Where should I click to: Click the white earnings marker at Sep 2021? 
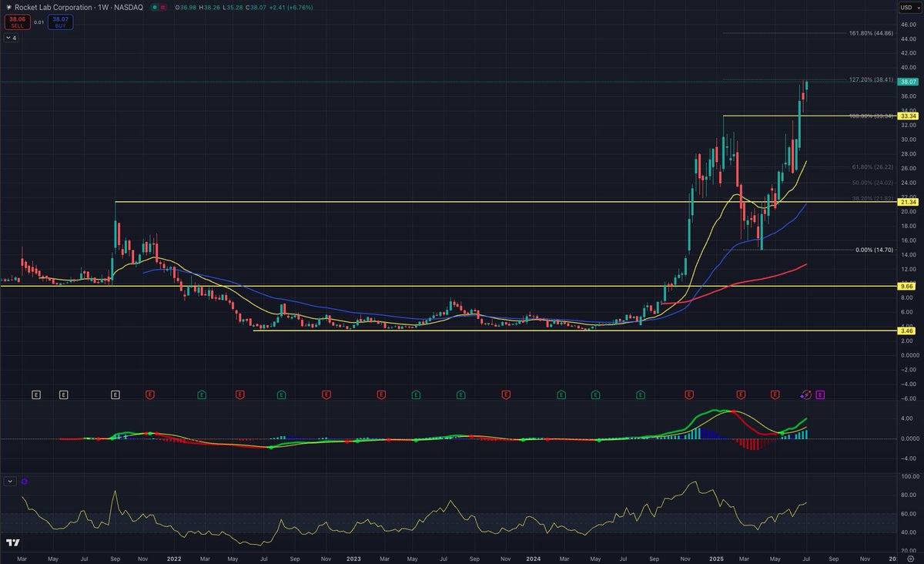(x=115, y=394)
